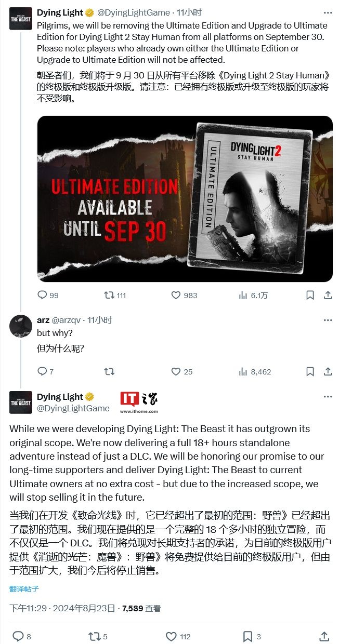Open more options on the bottom Dying Light tweet
339x644 pixels.
click(x=328, y=396)
